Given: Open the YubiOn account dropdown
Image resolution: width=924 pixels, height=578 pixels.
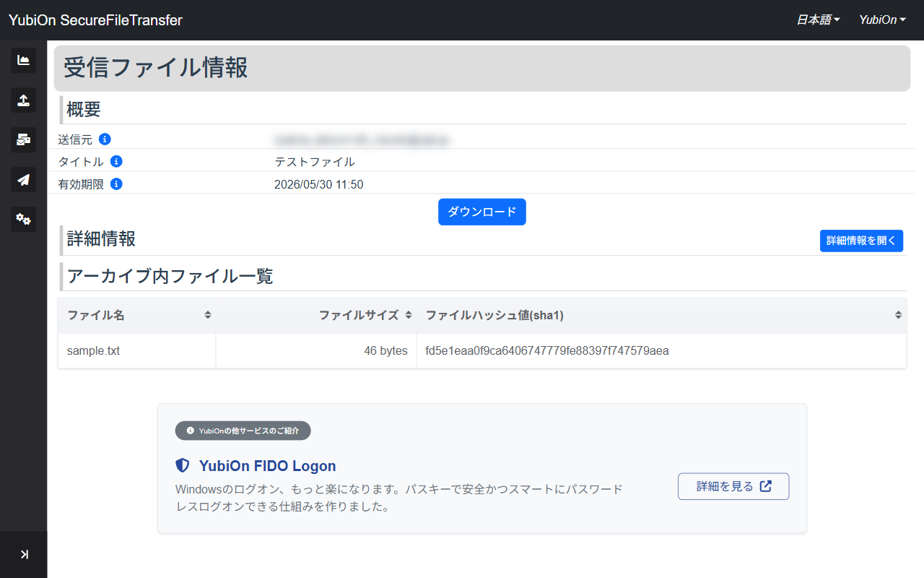Looking at the screenshot, I should [x=882, y=20].
